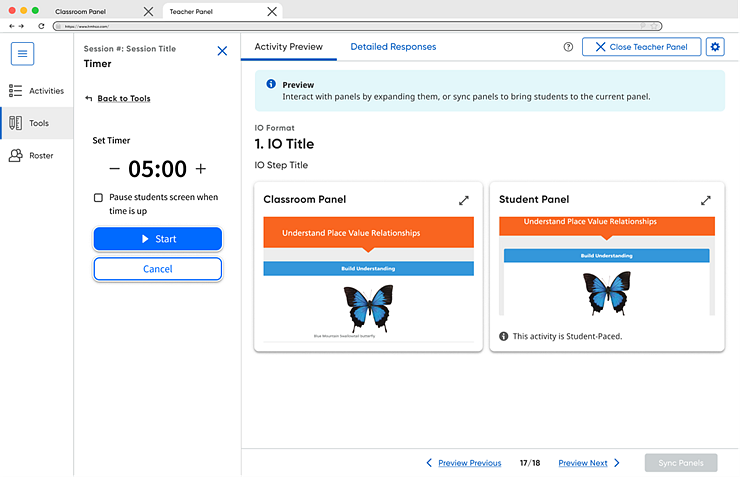Close the Classroom Panel browser tab
Screen dimensions: 740x477
[x=148, y=11]
